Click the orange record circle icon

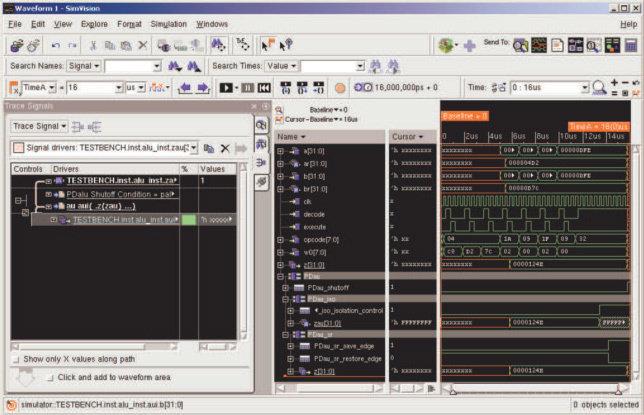(340, 88)
